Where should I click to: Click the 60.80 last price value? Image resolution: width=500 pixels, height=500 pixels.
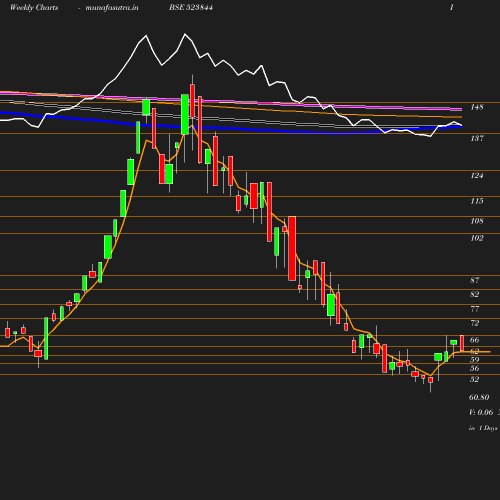[x=479, y=397]
